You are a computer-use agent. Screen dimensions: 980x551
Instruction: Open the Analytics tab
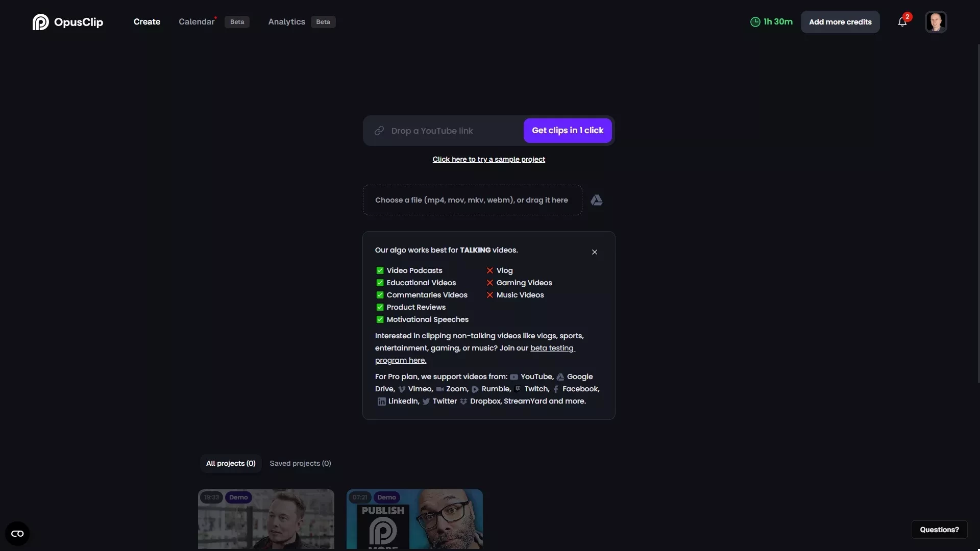tap(286, 22)
